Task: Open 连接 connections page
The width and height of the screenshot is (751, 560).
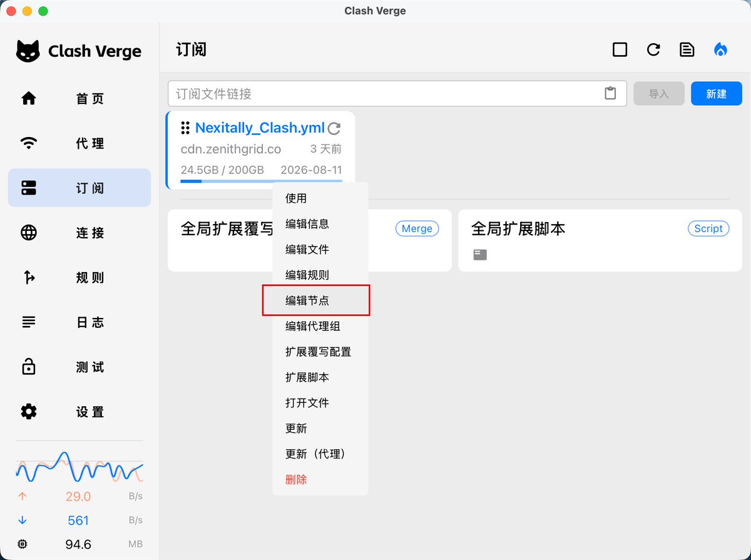Action: (79, 233)
